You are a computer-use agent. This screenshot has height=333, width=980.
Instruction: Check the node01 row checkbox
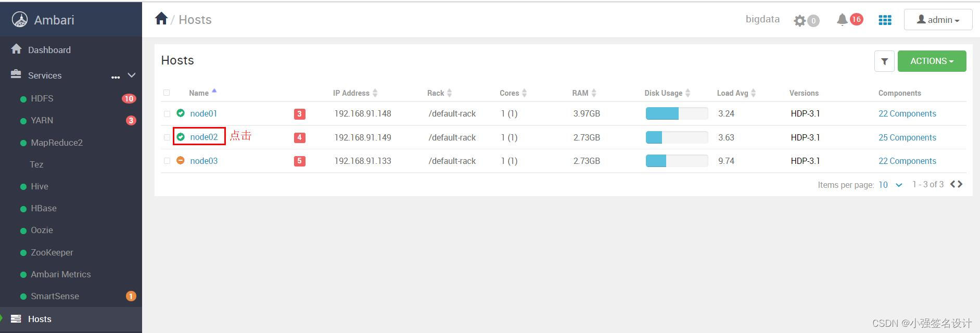pos(167,114)
